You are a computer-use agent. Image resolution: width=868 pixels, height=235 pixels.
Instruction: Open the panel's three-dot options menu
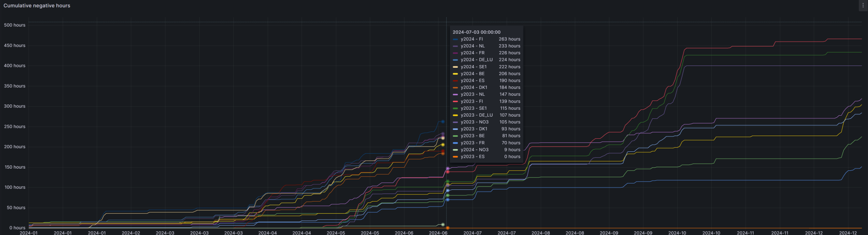pyautogui.click(x=863, y=5)
